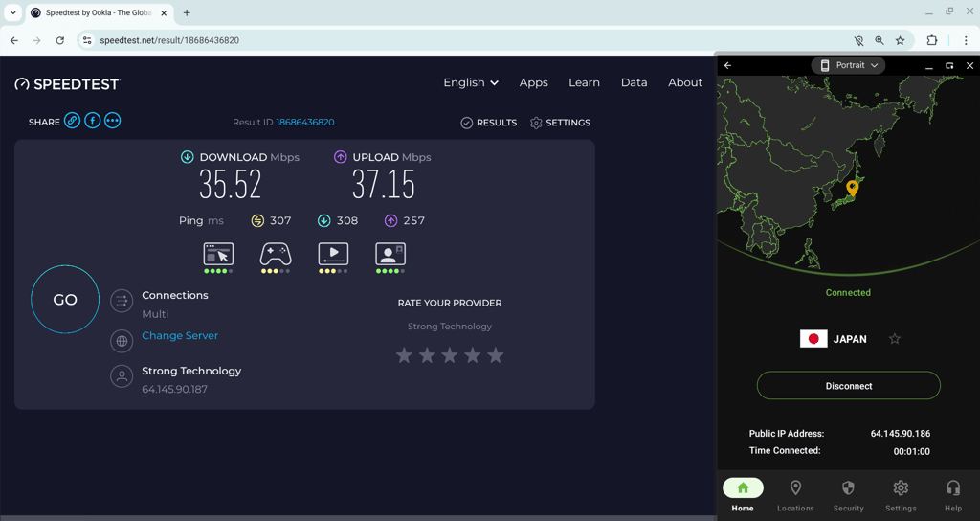
Task: Click the Chrome back button
Action: [13, 40]
